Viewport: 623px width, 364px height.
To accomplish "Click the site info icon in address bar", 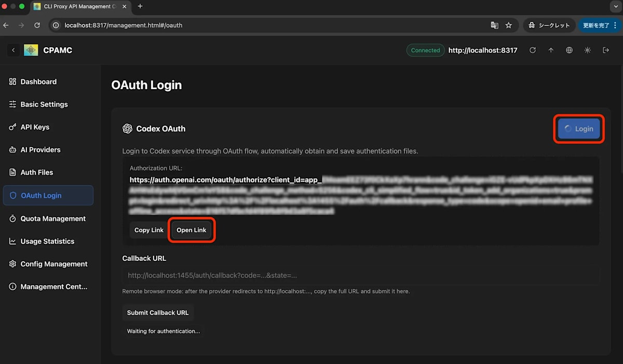I will coord(57,25).
